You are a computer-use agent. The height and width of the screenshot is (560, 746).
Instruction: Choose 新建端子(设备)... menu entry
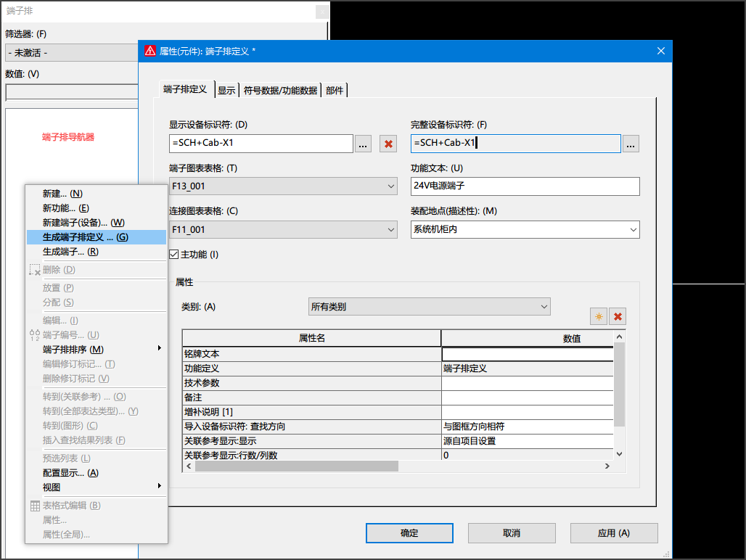coord(97,223)
